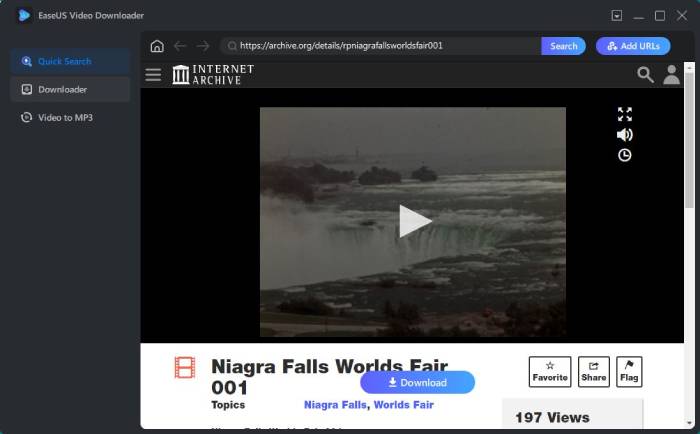Screen dimensions: 700x434
Task: Go forward with the right arrow
Action: click(203, 46)
